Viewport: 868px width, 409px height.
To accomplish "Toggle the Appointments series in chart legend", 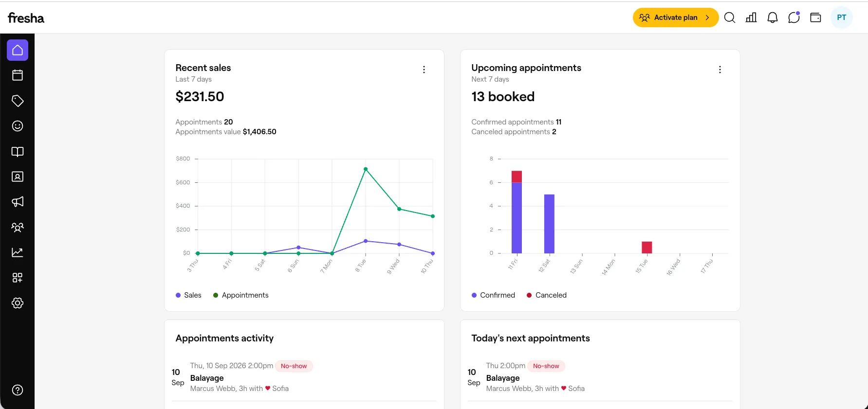I will pos(240,295).
